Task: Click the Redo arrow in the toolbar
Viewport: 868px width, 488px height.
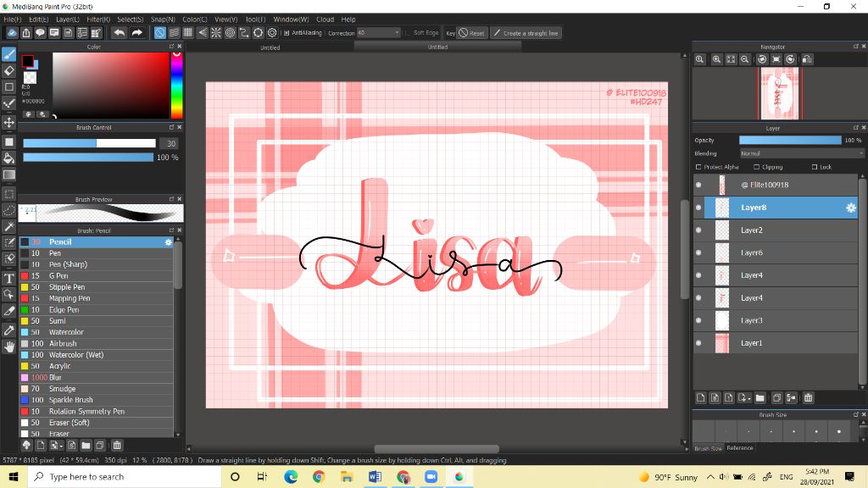Action: coord(136,33)
